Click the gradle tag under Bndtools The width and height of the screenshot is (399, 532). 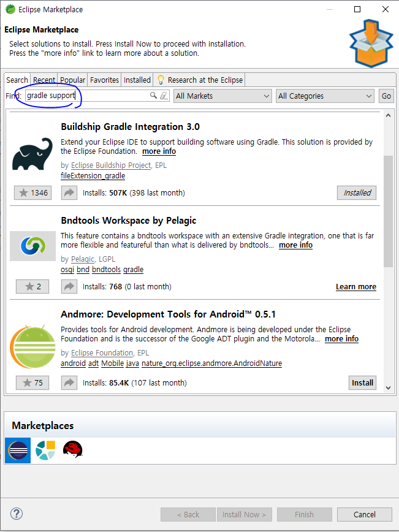[x=134, y=270]
